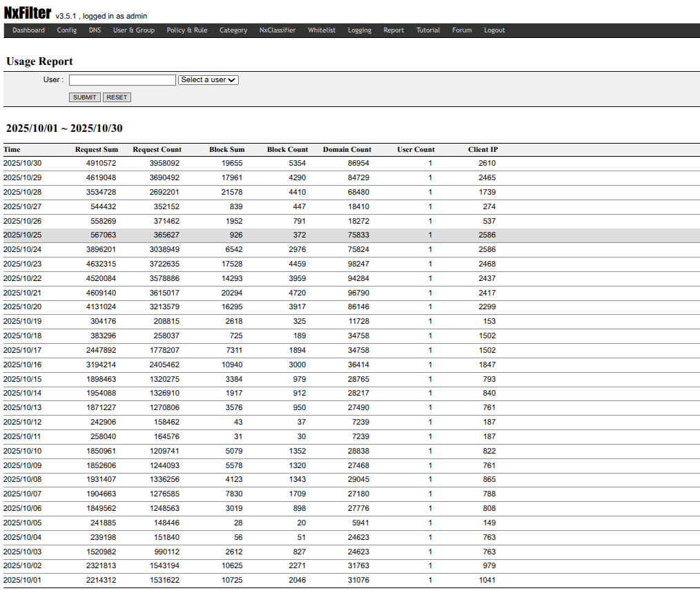Navigate to User & Group

click(134, 30)
